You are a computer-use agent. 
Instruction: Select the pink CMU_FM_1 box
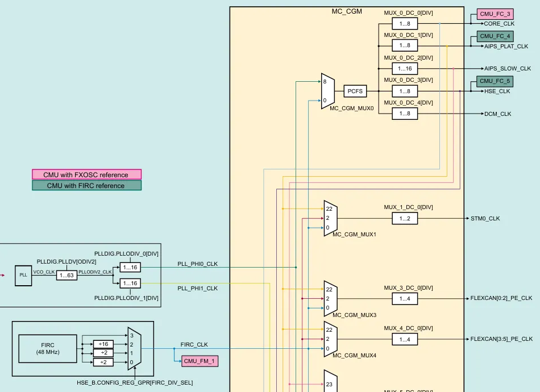pos(200,361)
